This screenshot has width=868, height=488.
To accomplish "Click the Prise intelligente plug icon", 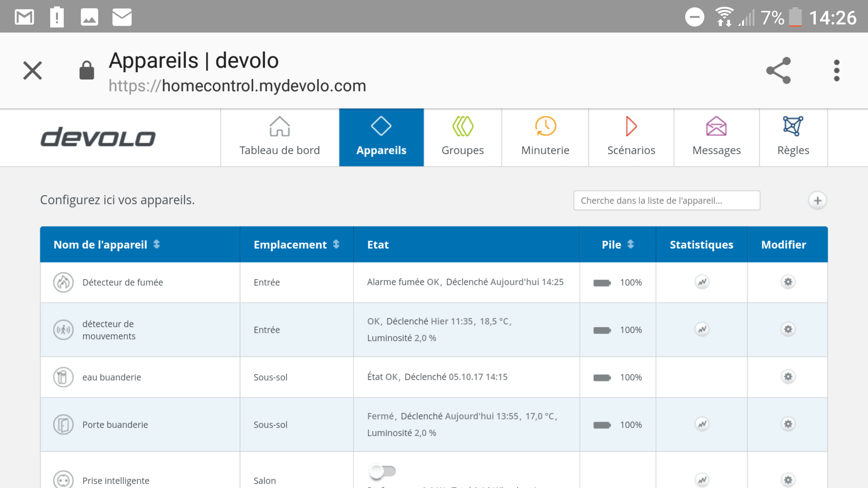I will pos(63,480).
